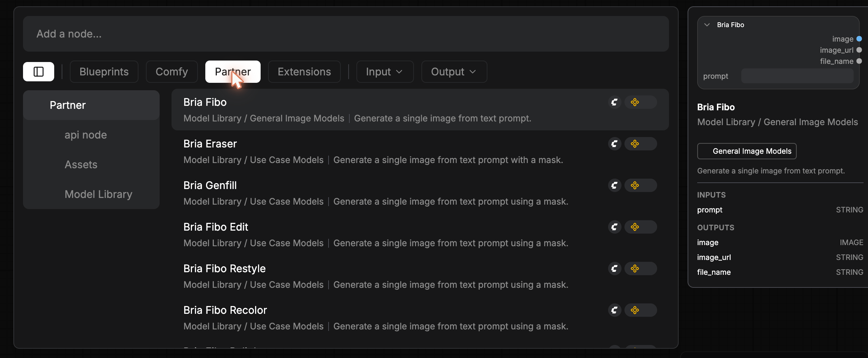
Task: Click the prompt field in node preview
Action: point(797,76)
